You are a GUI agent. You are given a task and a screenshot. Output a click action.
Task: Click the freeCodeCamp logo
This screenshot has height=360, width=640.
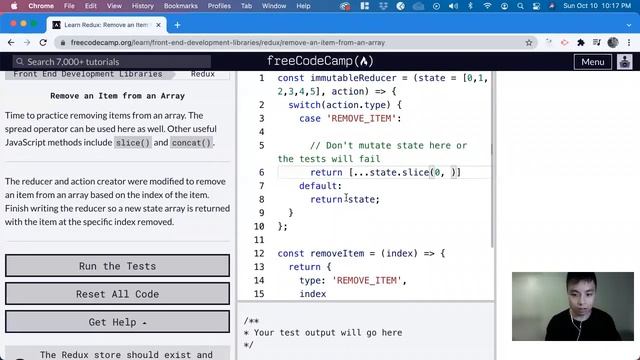pyautogui.click(x=320, y=61)
